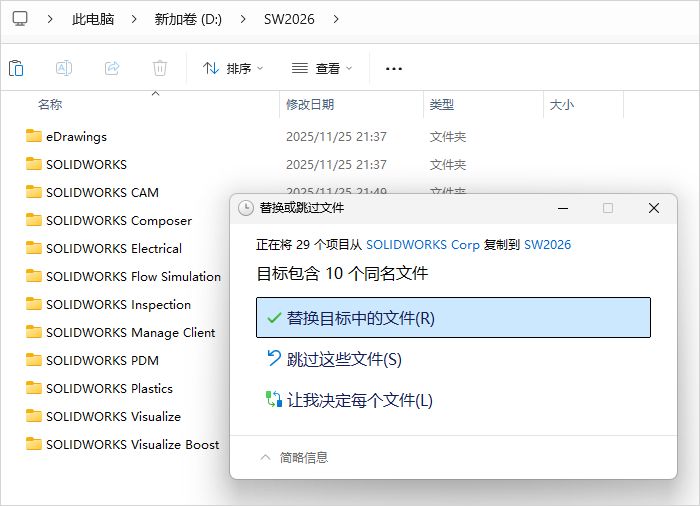This screenshot has height=506, width=700.
Task: Click the eDrawings folder icon
Action: (x=34, y=136)
